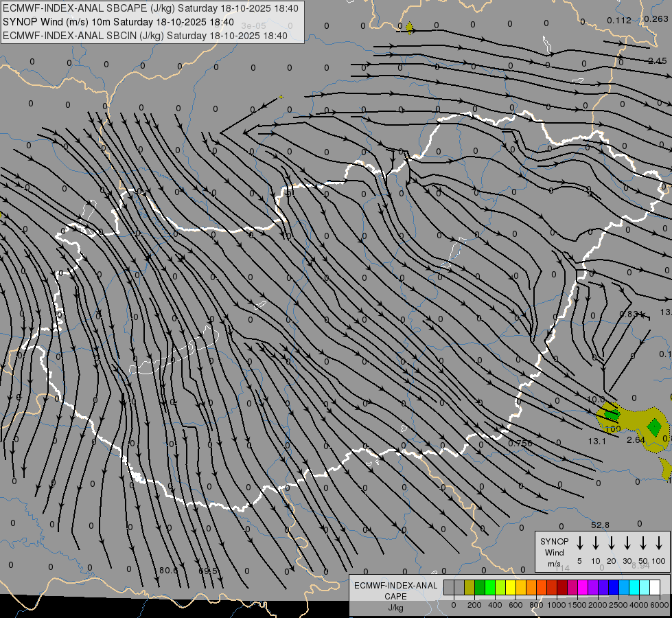Click the 100 m/s wind arrow in legend
Screen dimensions: 672x618
point(659,543)
